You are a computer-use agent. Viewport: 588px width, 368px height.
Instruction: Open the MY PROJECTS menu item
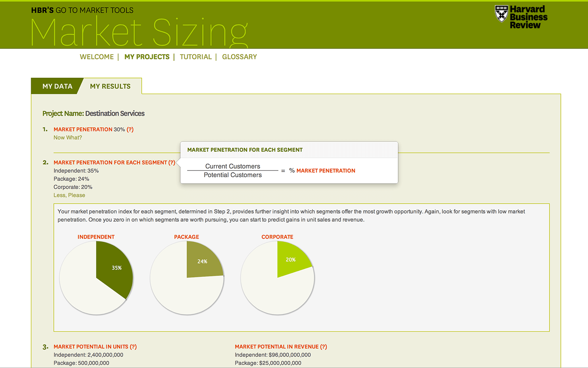click(147, 57)
